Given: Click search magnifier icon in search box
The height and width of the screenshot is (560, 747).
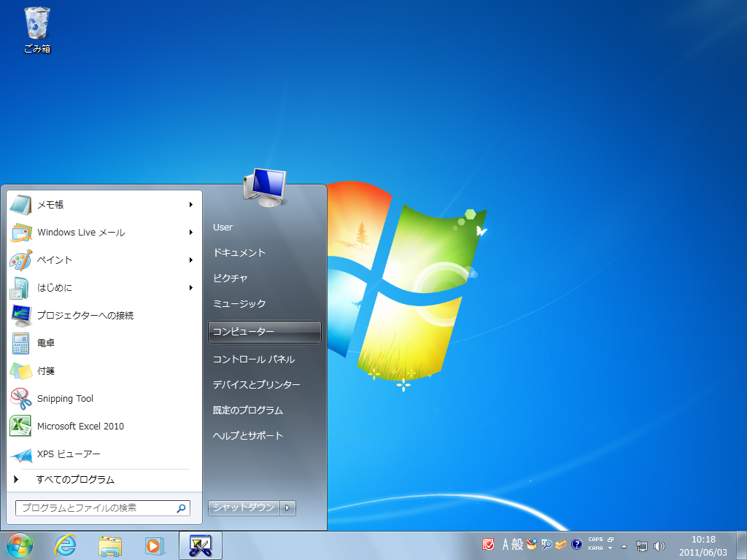Looking at the screenshot, I should click(181, 508).
